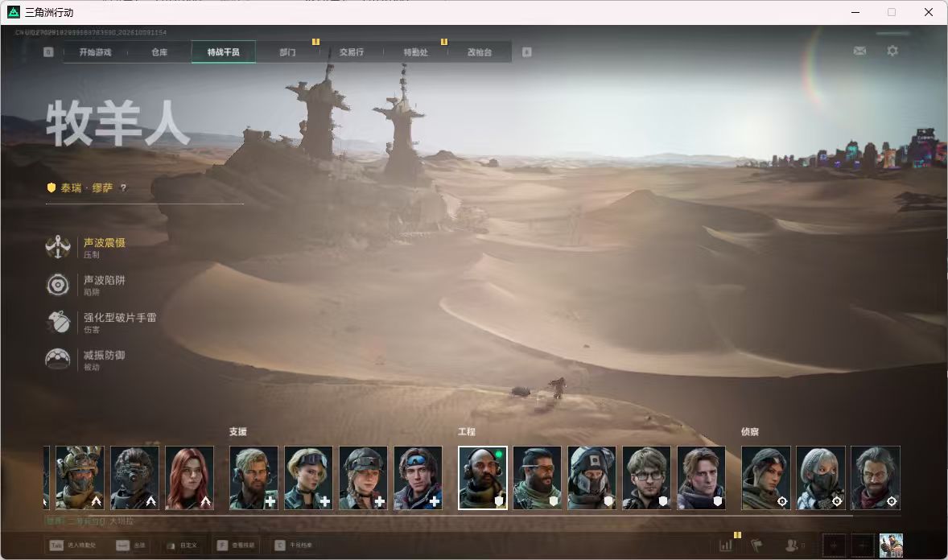Viewport: 948px width, 560px height.
Task: Click the question mark beside 泰瑞·缪萨
Action: coord(123,188)
